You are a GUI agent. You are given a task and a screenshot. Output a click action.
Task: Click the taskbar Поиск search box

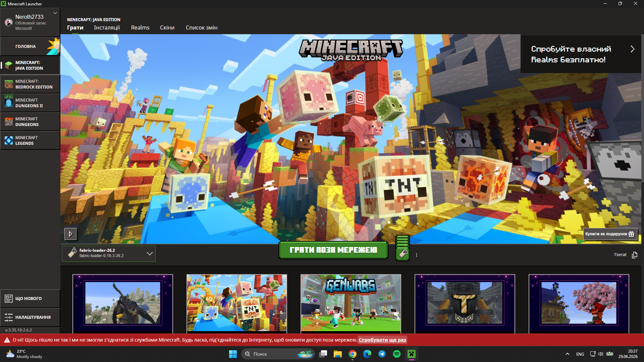pyautogui.click(x=278, y=354)
